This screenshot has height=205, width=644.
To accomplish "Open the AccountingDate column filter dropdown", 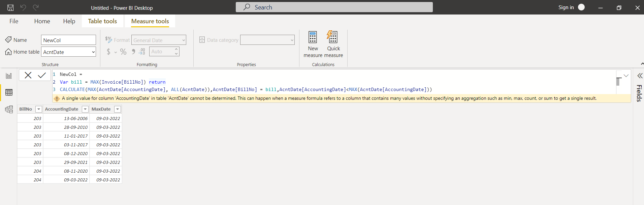I will [x=85, y=109].
